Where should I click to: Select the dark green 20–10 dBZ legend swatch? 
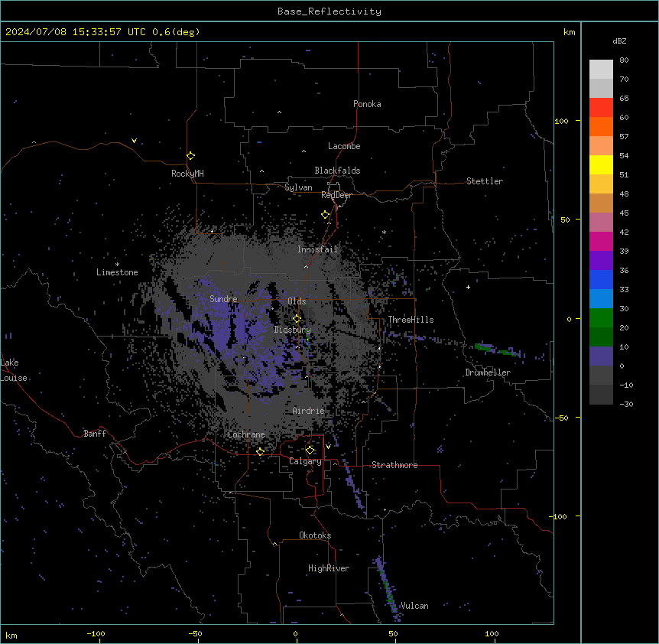coord(601,337)
